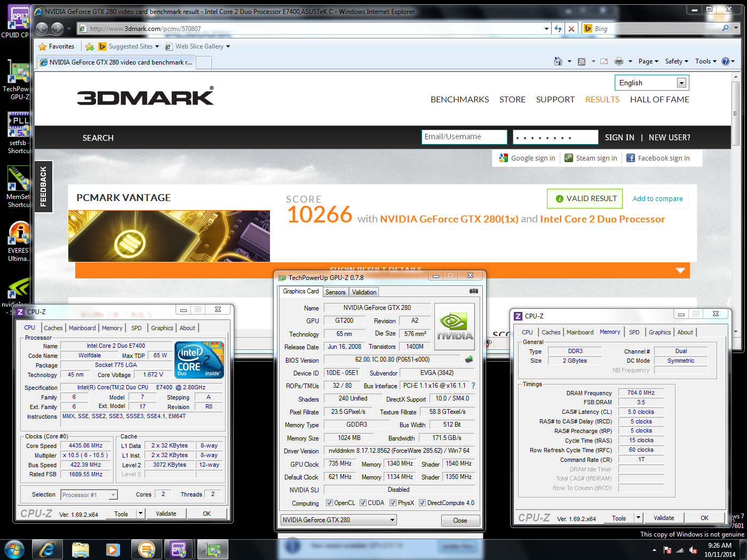747x560 pixels.
Task: Click the red Stop loading icon
Action: tap(571, 29)
